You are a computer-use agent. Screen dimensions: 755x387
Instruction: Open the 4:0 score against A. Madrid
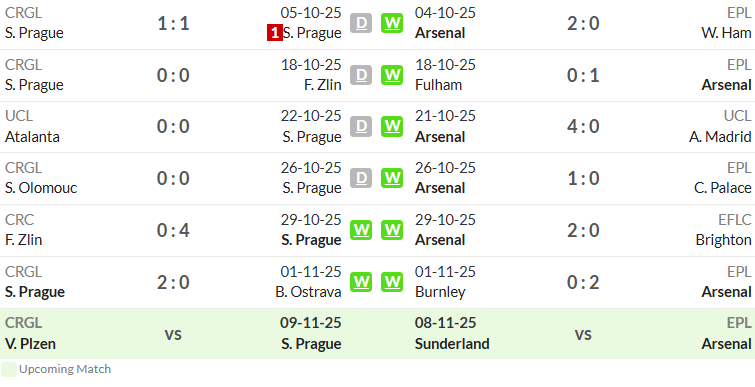[583, 126]
